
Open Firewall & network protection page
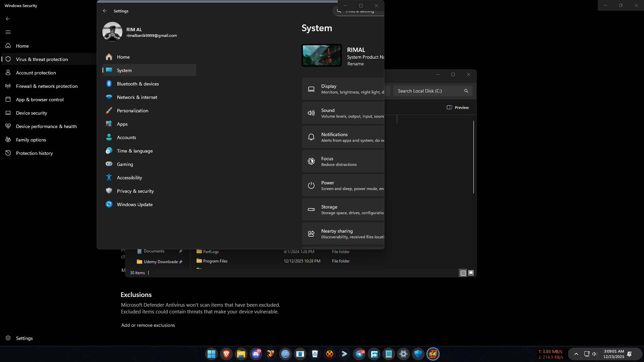(49, 86)
